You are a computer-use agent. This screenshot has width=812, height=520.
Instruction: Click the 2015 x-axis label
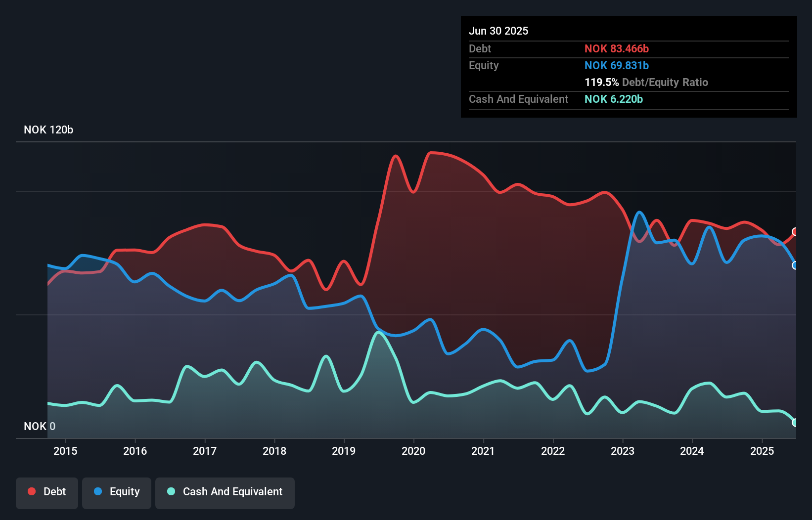click(x=65, y=451)
